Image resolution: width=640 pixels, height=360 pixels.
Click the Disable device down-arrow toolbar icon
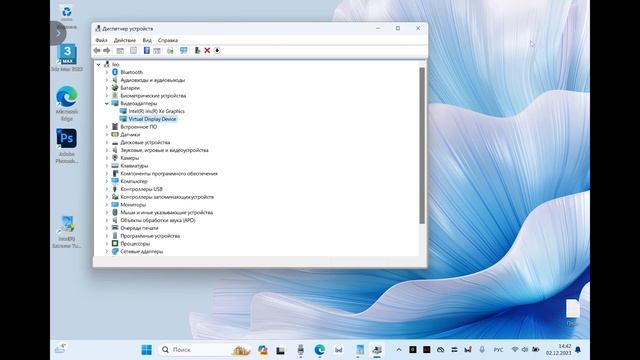tap(217, 51)
